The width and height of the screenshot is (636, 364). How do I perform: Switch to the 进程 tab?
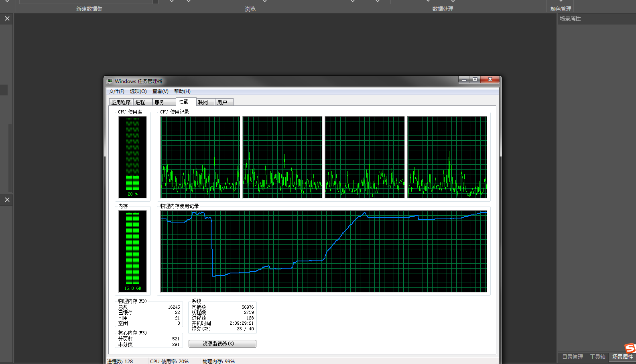pos(142,102)
